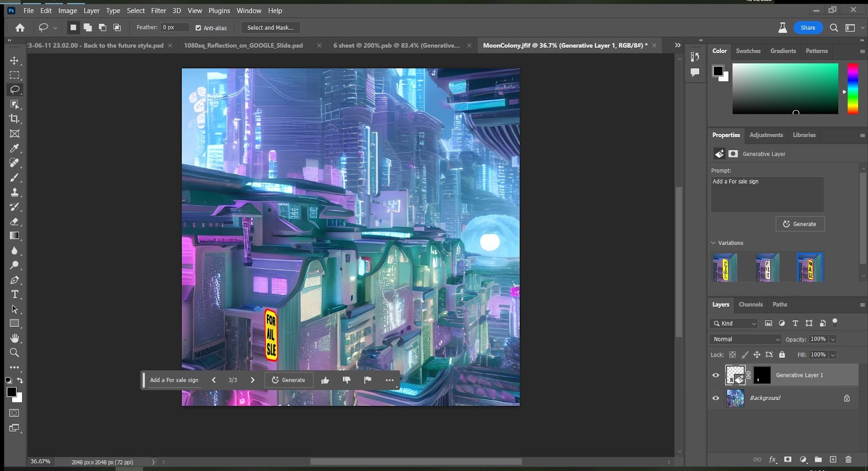Select the Crop tool
This screenshot has height=471, width=868.
tap(15, 119)
